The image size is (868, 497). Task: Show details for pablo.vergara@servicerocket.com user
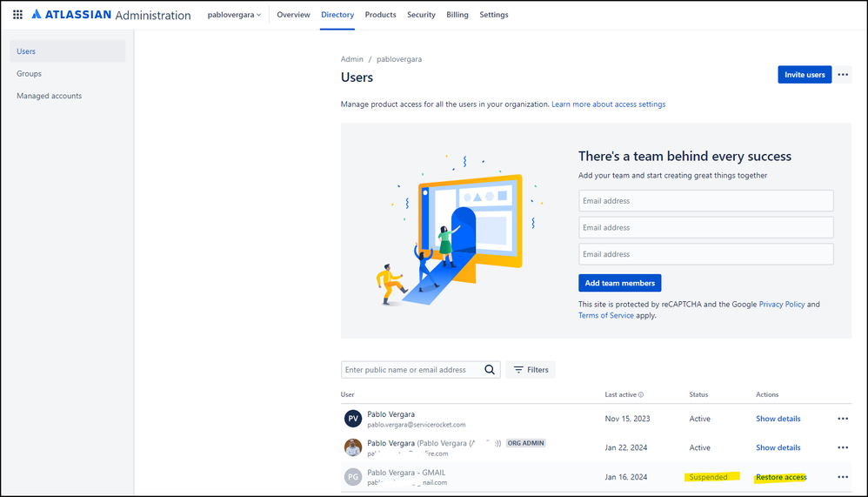pyautogui.click(x=778, y=419)
